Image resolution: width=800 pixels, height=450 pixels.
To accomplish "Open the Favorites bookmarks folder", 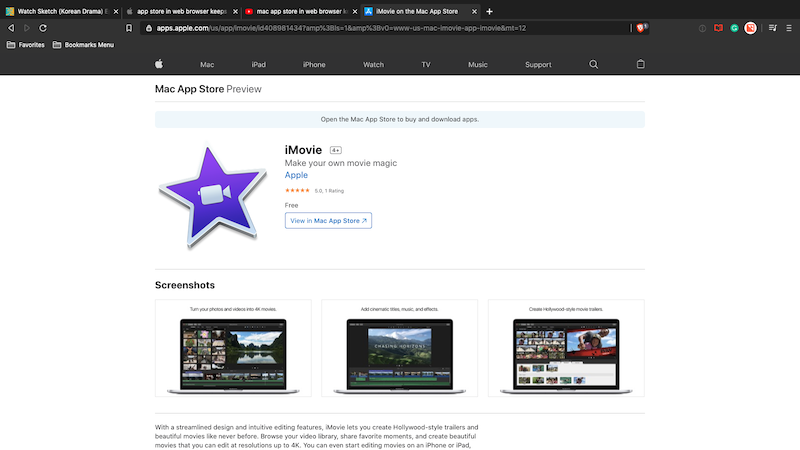I will (26, 45).
